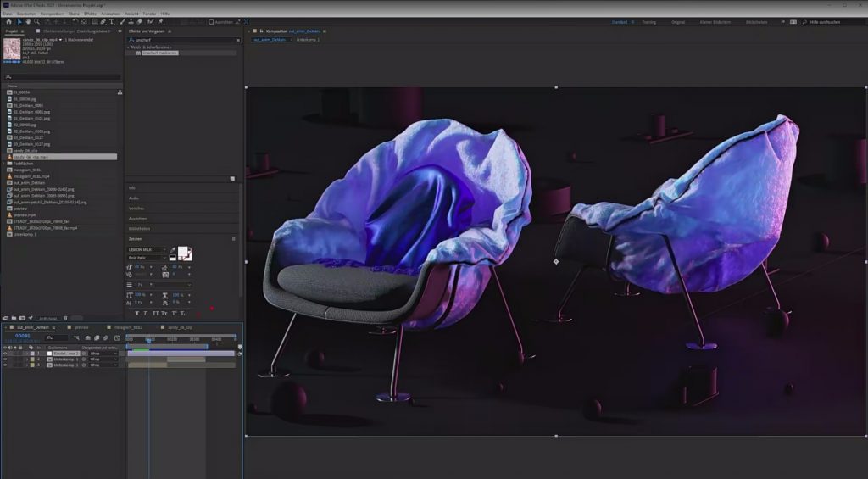The width and height of the screenshot is (868, 479).
Task: Select the Puppet Pin tool
Action: click(x=160, y=22)
